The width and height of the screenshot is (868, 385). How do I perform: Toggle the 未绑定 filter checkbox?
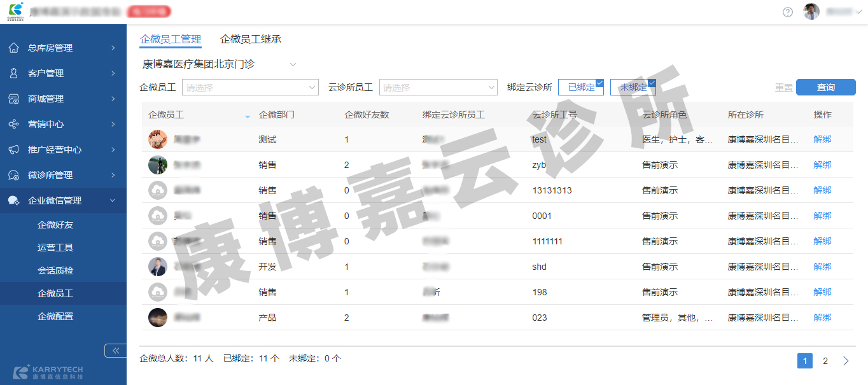633,87
